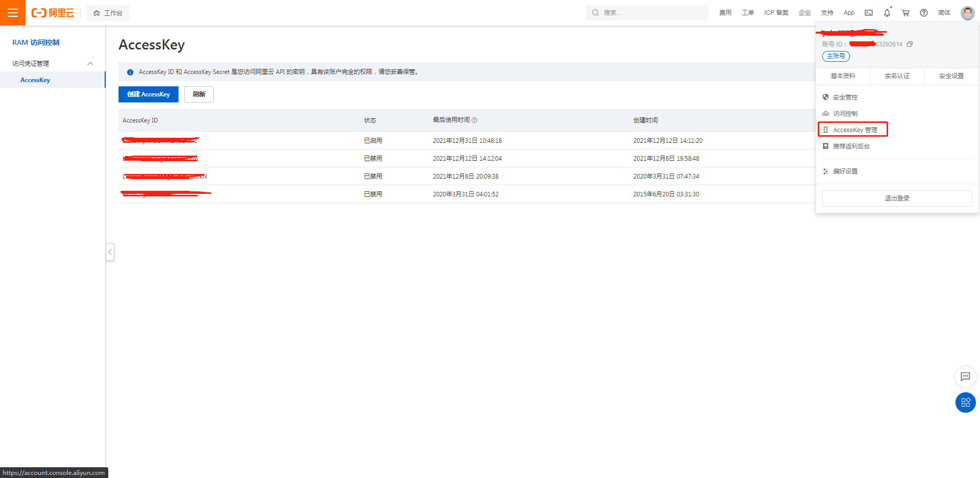
Task: Select AccessKey in the sidebar
Action: pos(53,80)
